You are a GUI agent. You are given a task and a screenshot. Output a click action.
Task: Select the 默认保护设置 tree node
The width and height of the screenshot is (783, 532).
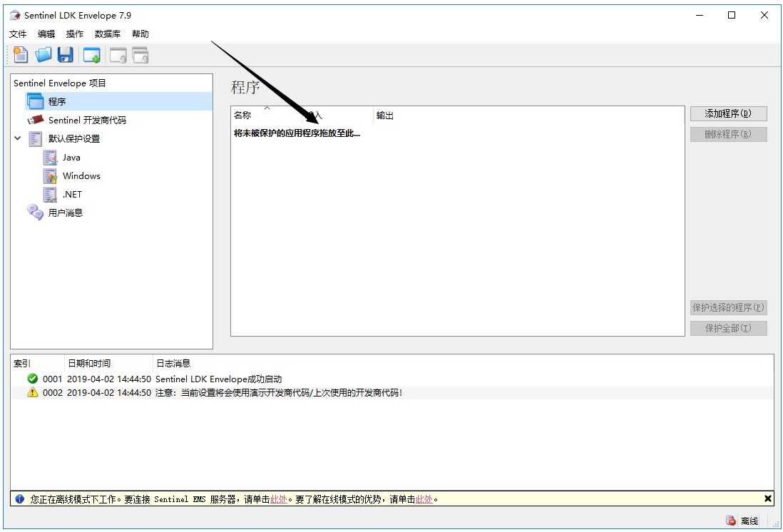point(74,139)
